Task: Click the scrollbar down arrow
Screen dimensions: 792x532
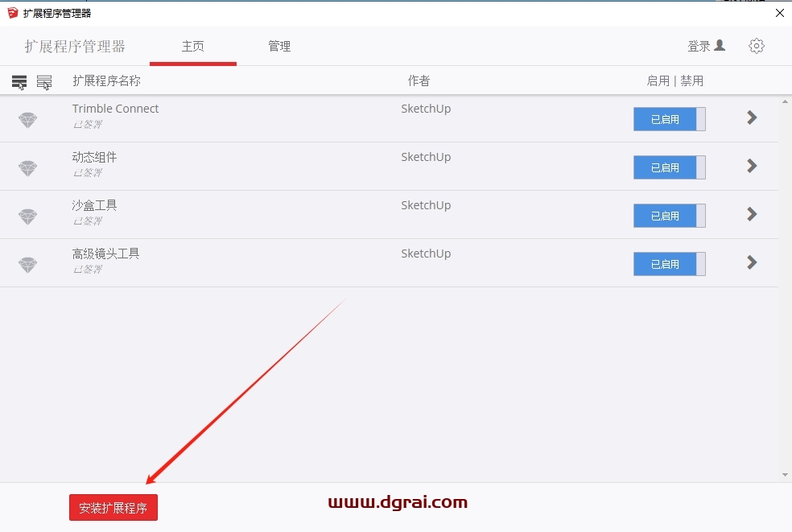Action: 785,474
